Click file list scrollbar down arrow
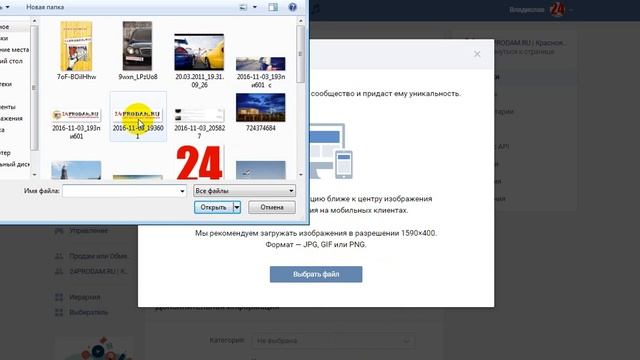The width and height of the screenshot is (640, 360). 301,175
